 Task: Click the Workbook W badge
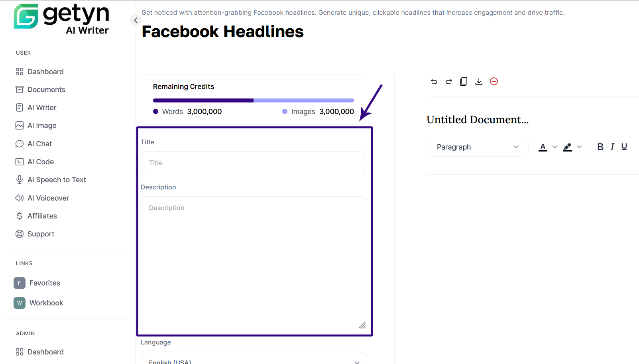20,303
